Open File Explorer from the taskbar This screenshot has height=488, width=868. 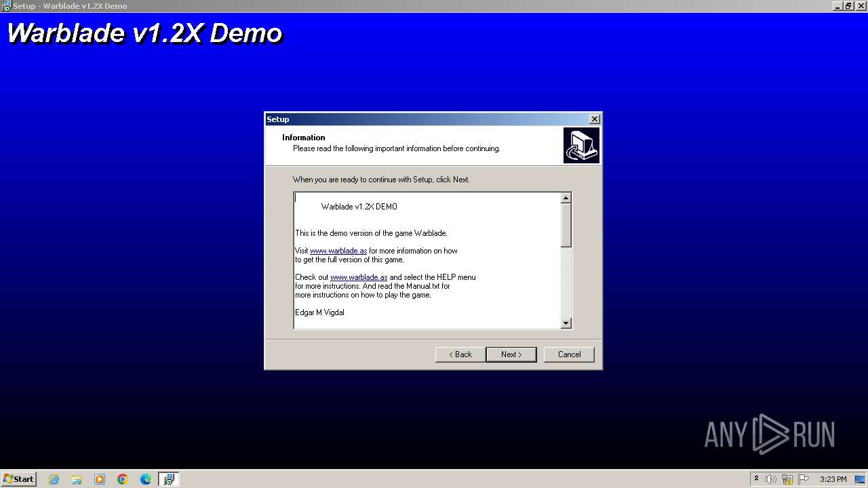(77, 479)
